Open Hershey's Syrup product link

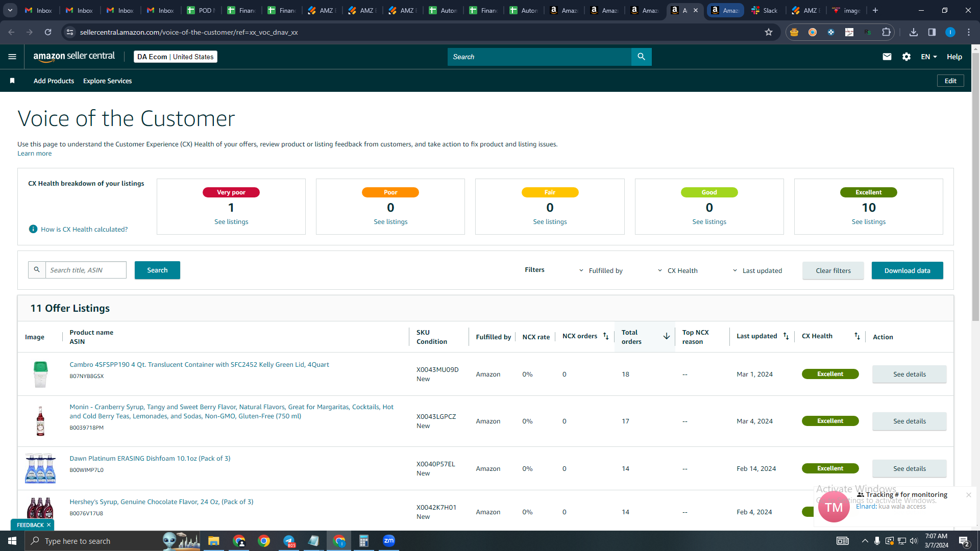[161, 502]
